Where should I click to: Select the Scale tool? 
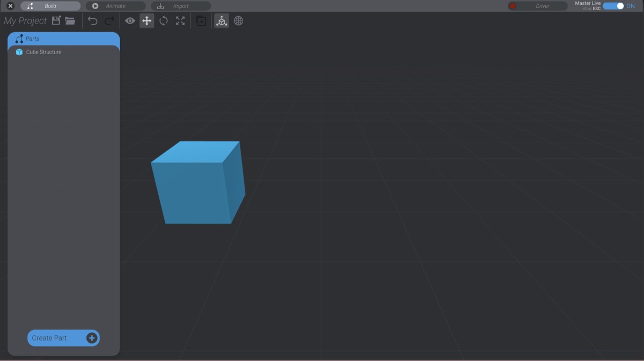[180, 20]
